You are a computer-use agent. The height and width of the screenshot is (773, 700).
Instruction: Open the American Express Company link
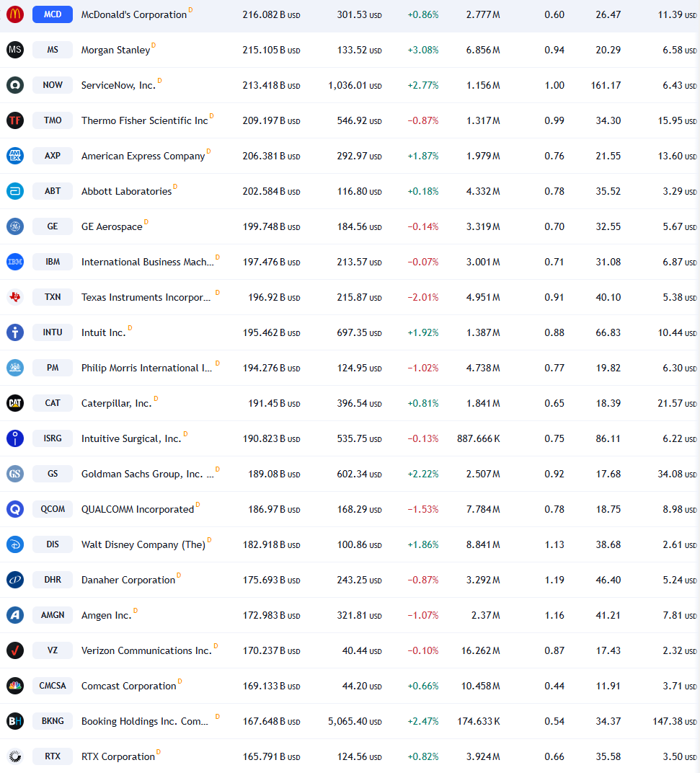[143, 156]
